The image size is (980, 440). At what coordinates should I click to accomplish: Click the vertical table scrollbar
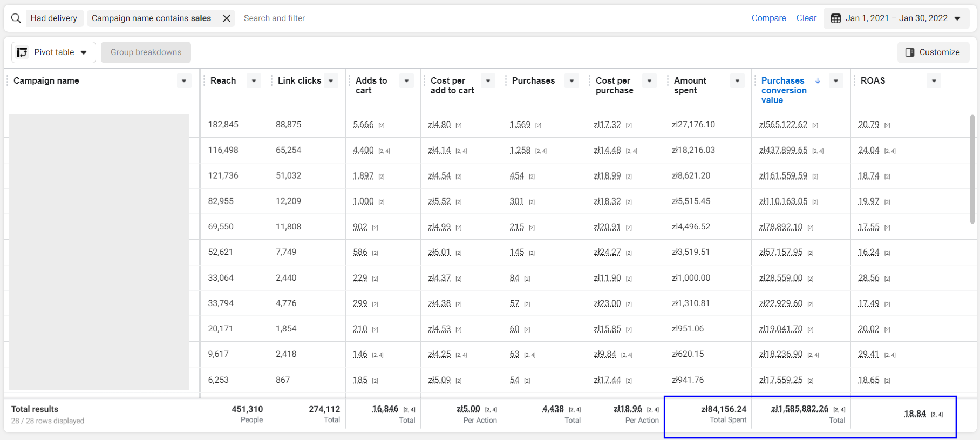(972, 169)
